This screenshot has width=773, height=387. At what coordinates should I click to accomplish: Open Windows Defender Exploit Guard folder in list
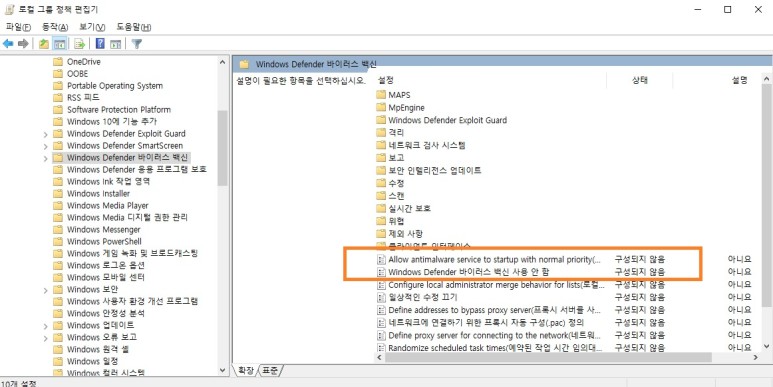point(447,120)
